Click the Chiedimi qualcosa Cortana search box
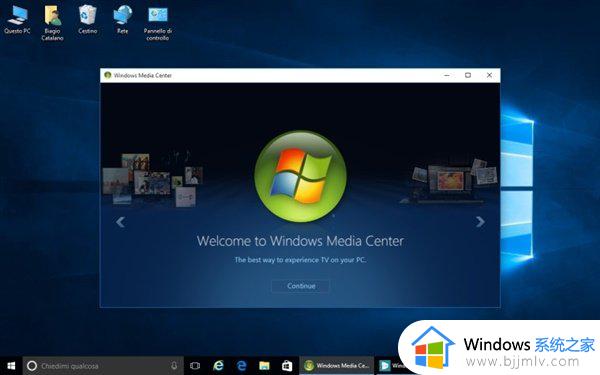 (103, 366)
